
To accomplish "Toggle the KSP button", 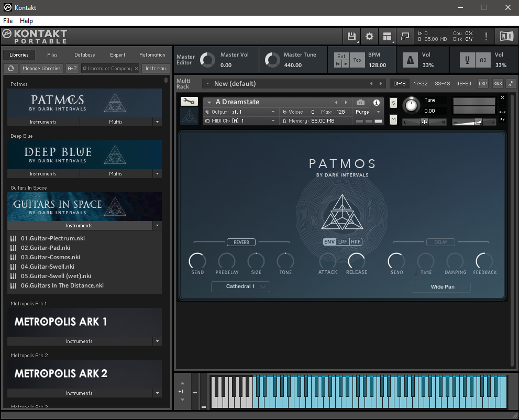I will tap(482, 84).
